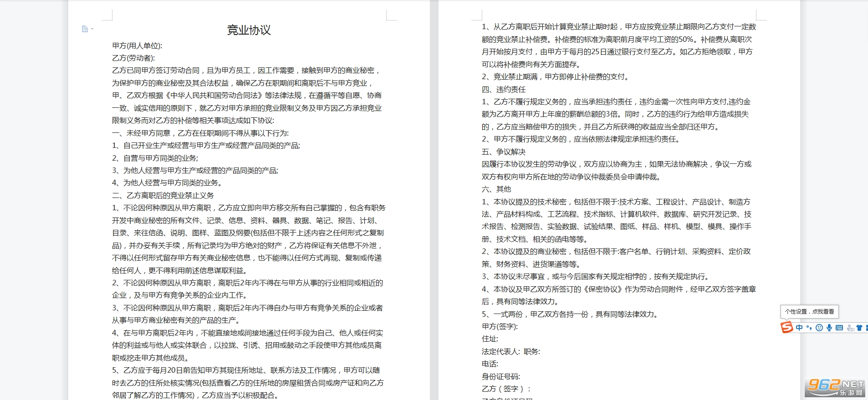The width and height of the screenshot is (868, 400).
Task: Activate voice input microphone icon
Action: point(829,328)
